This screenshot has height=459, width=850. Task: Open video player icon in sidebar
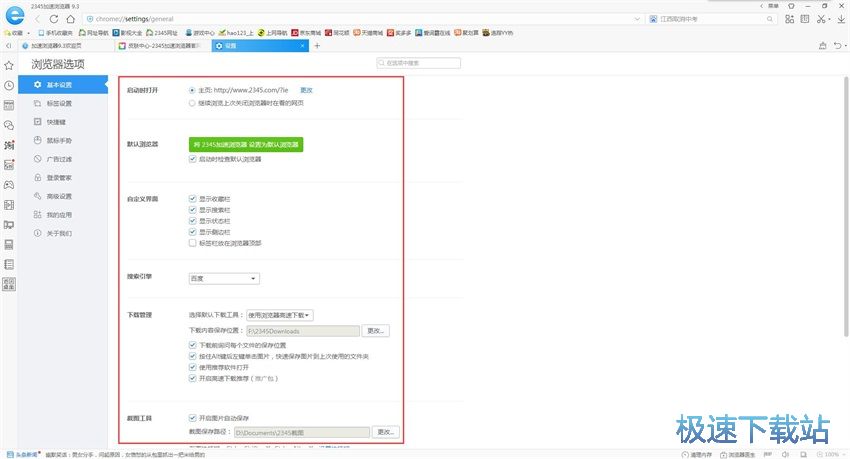point(9,205)
